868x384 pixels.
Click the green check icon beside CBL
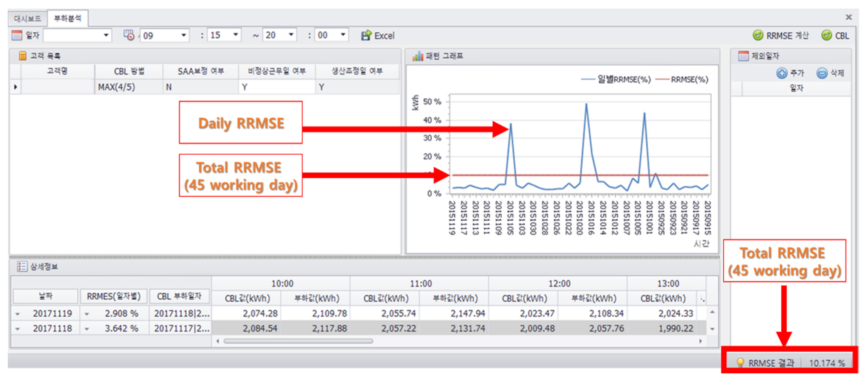[x=826, y=35]
